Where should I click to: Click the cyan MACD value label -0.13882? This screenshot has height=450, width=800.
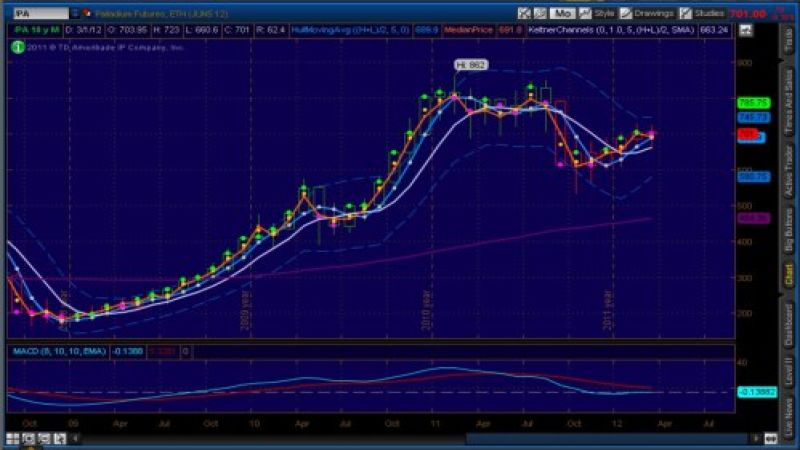pos(757,392)
